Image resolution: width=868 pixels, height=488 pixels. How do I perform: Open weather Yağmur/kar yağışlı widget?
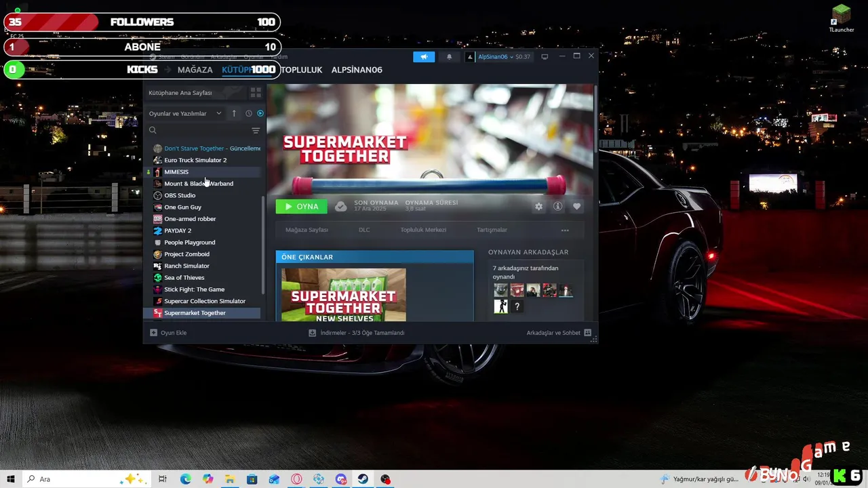pyautogui.click(x=701, y=479)
